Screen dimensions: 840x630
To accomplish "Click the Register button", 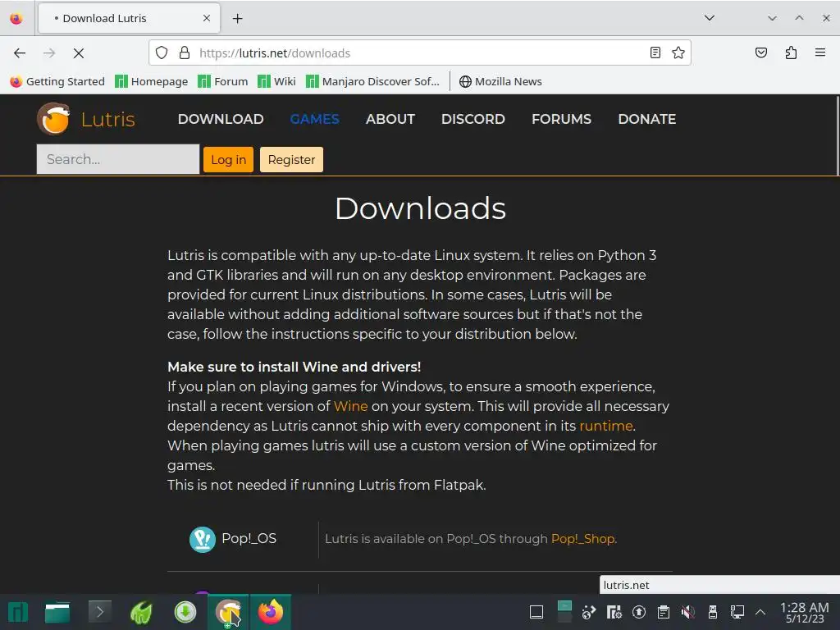I will 291,160.
